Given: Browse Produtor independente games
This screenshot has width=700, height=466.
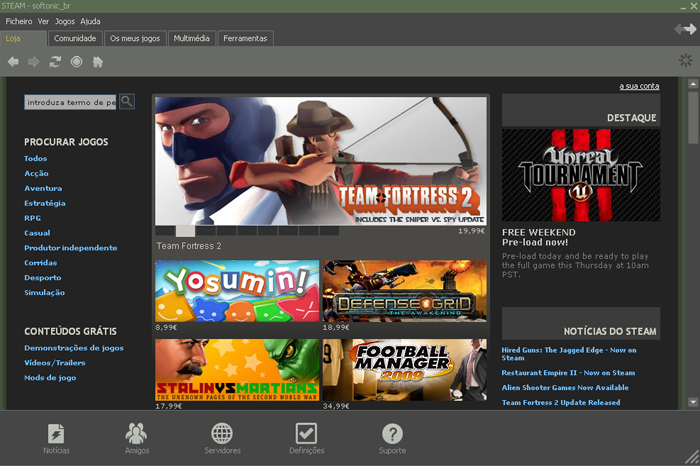Looking at the screenshot, I should click(71, 248).
